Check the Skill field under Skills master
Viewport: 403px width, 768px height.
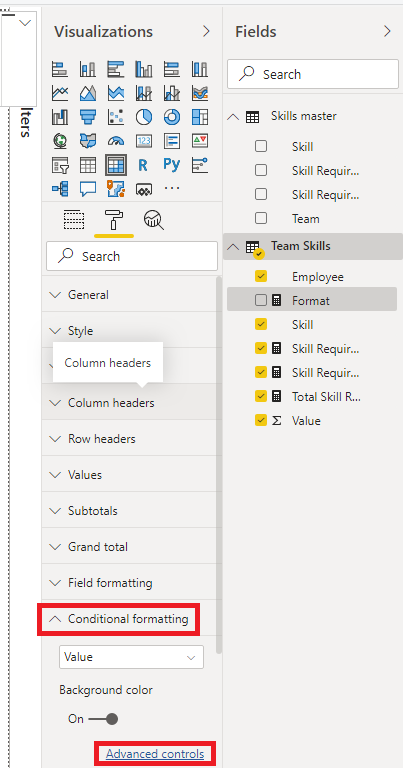(x=261, y=146)
